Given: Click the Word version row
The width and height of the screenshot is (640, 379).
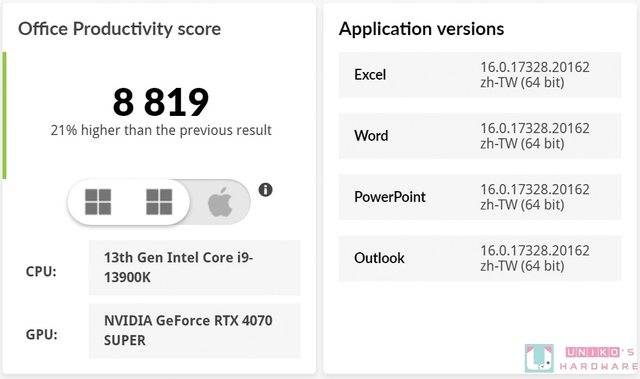Looking at the screenshot, I should (480, 136).
